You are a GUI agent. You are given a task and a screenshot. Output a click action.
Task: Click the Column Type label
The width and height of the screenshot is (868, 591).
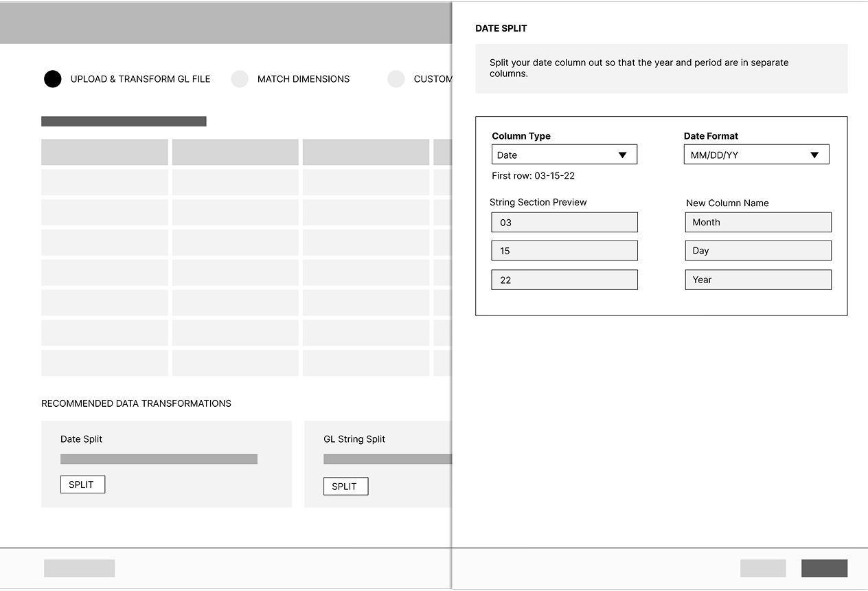click(521, 136)
